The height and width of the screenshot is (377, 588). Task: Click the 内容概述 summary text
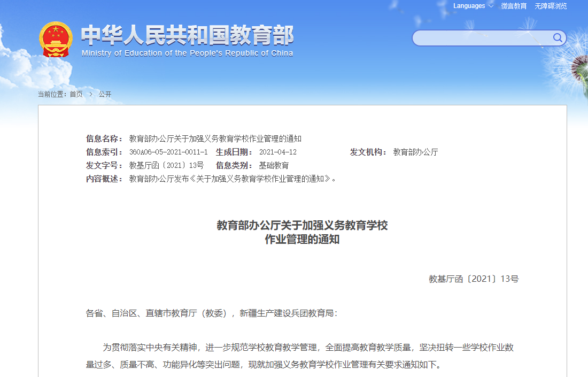(233, 179)
